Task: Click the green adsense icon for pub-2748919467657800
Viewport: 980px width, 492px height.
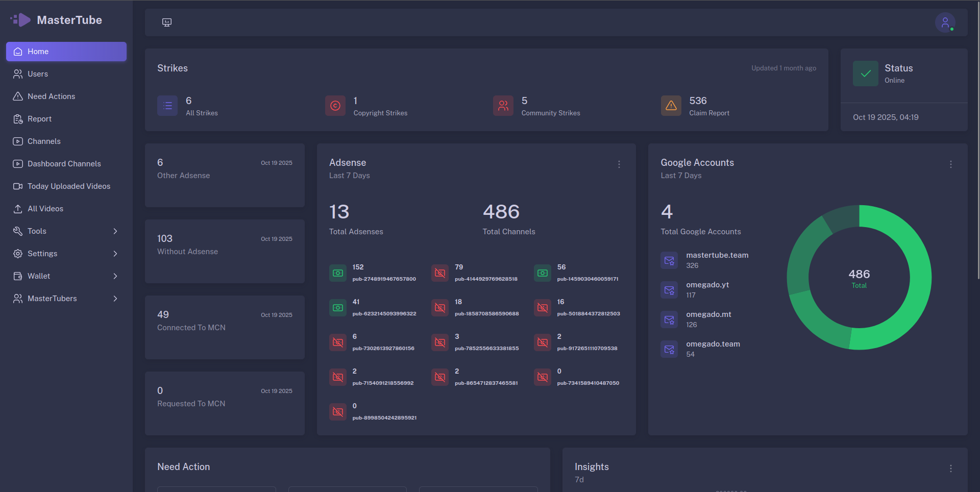Action: (x=337, y=273)
